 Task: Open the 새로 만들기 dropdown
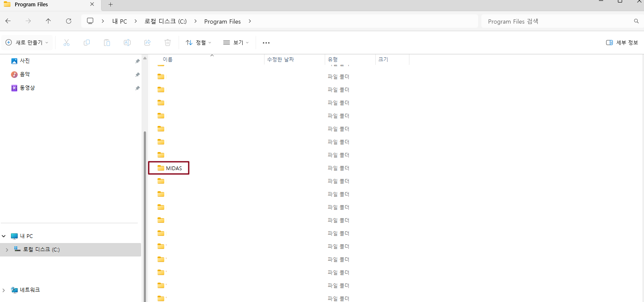(x=27, y=43)
